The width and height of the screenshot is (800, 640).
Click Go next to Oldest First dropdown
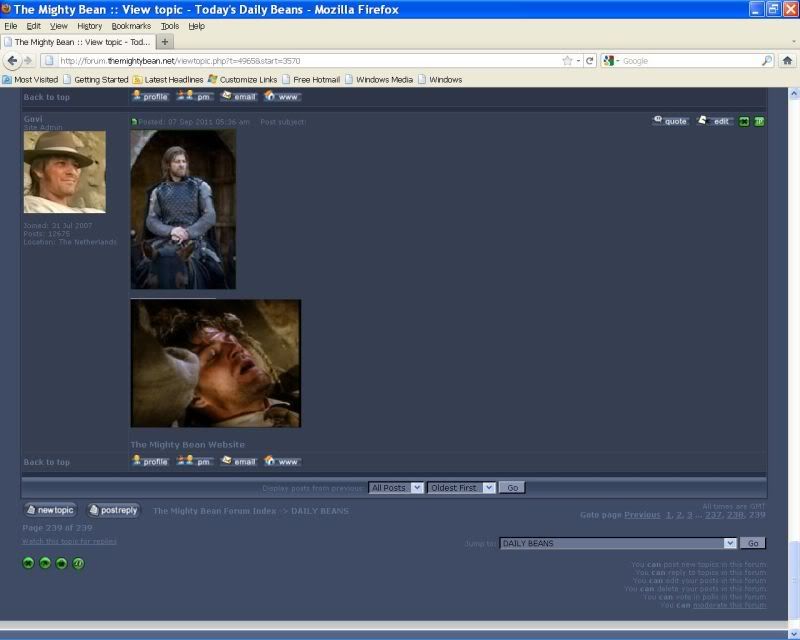click(512, 487)
